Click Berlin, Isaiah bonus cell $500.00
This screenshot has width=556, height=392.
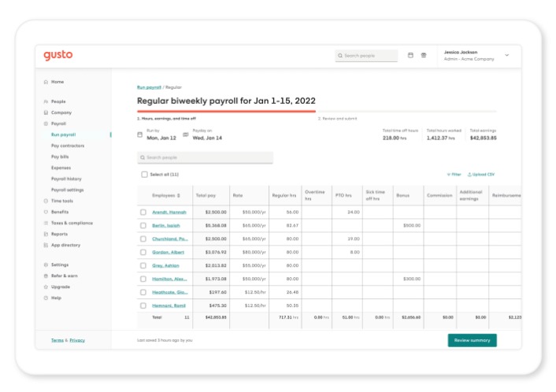pos(408,225)
